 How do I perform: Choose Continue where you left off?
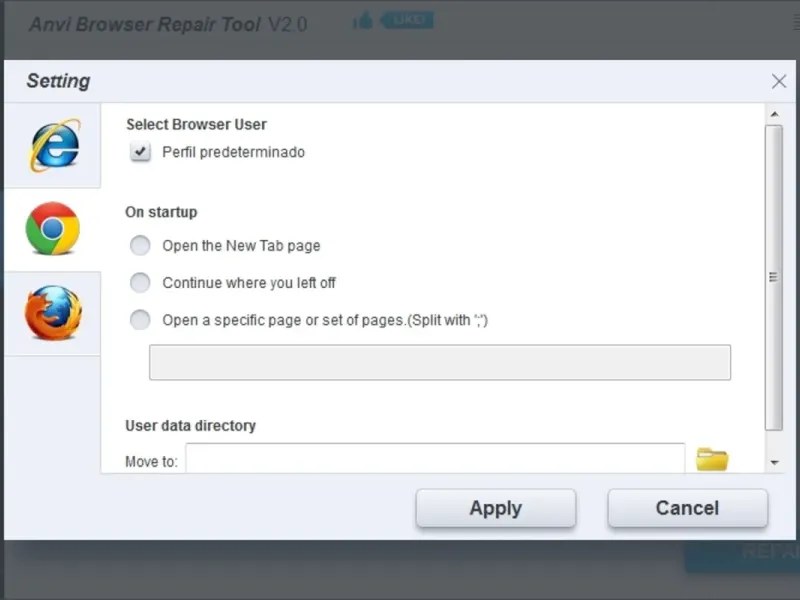141,283
